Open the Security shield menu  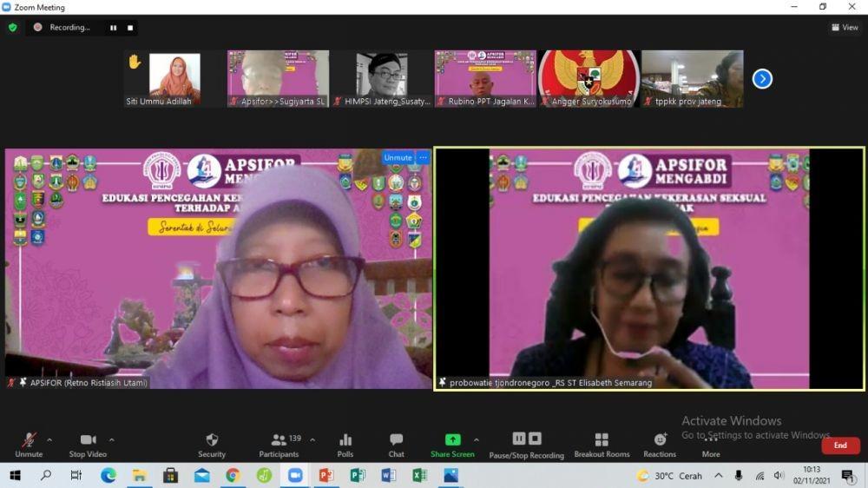click(212, 445)
